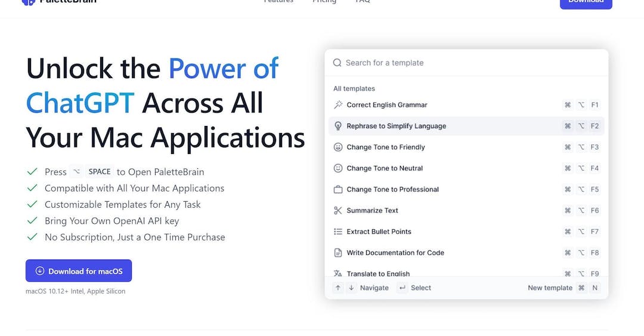Click the document icon for Write Documentation
The height and width of the screenshot is (336, 644).
click(x=338, y=252)
